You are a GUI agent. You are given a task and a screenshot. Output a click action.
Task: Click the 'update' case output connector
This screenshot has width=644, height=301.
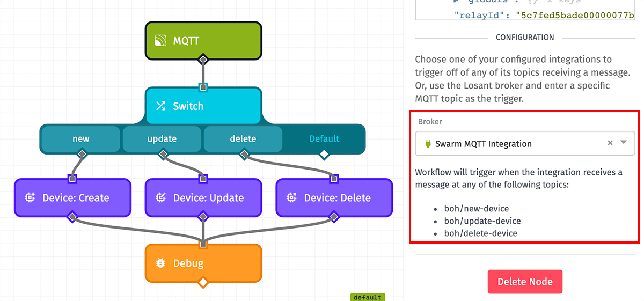(163, 155)
